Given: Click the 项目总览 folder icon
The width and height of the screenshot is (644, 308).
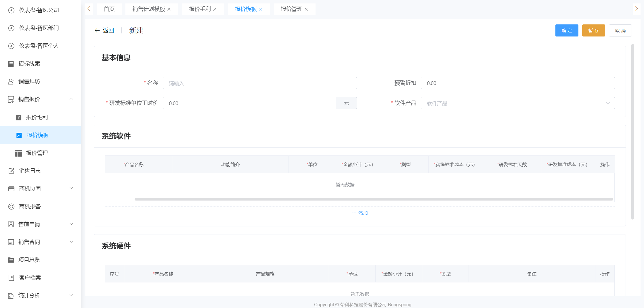Looking at the screenshot, I should click(11, 260).
